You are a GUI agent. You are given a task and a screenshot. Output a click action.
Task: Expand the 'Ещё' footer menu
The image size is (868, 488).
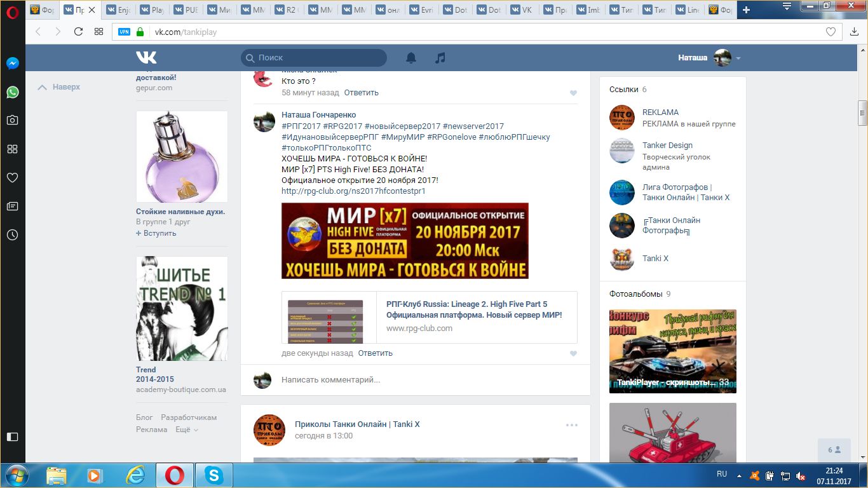click(187, 430)
